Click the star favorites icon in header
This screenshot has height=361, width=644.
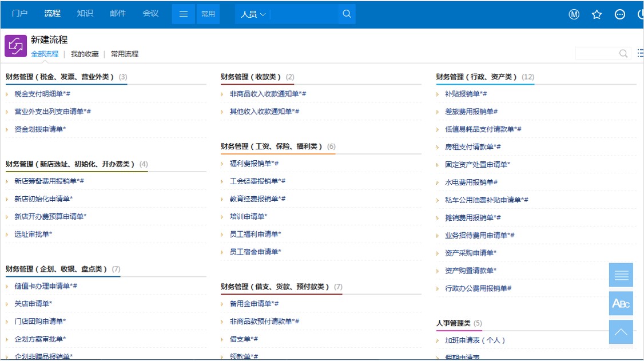point(597,14)
